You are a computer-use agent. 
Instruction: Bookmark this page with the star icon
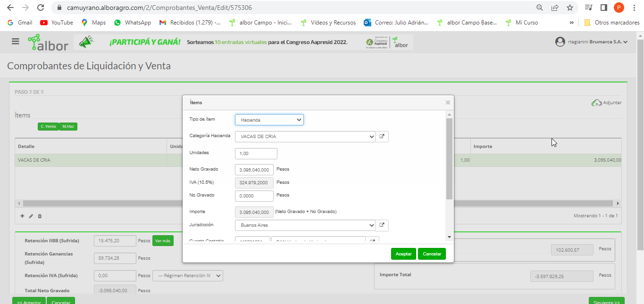tap(570, 8)
